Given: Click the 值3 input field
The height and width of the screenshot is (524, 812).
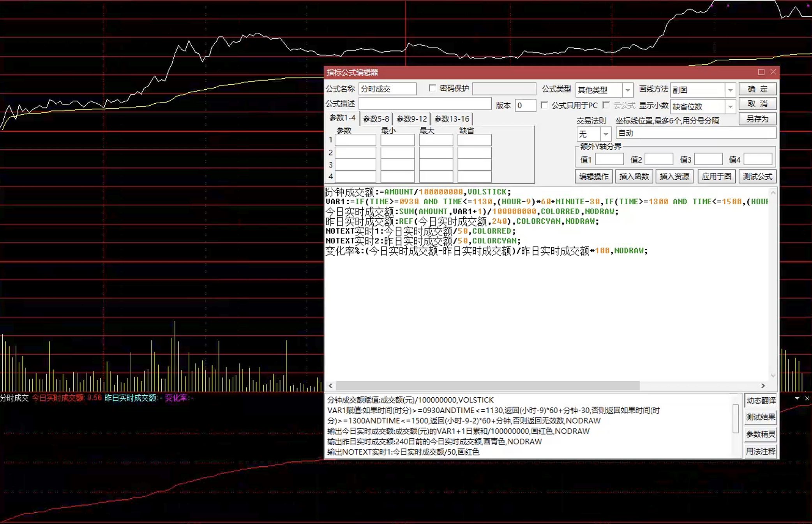Looking at the screenshot, I should pyautogui.click(x=708, y=159).
